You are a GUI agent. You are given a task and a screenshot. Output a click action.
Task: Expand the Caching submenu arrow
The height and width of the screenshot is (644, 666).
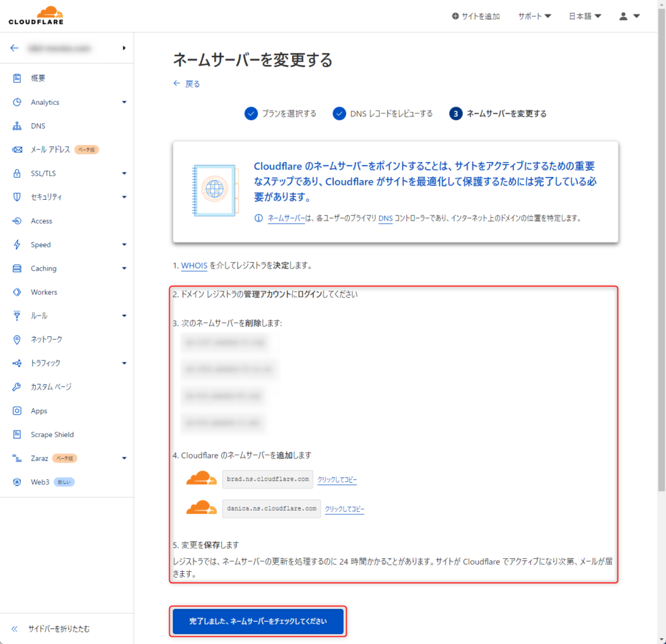coord(124,269)
